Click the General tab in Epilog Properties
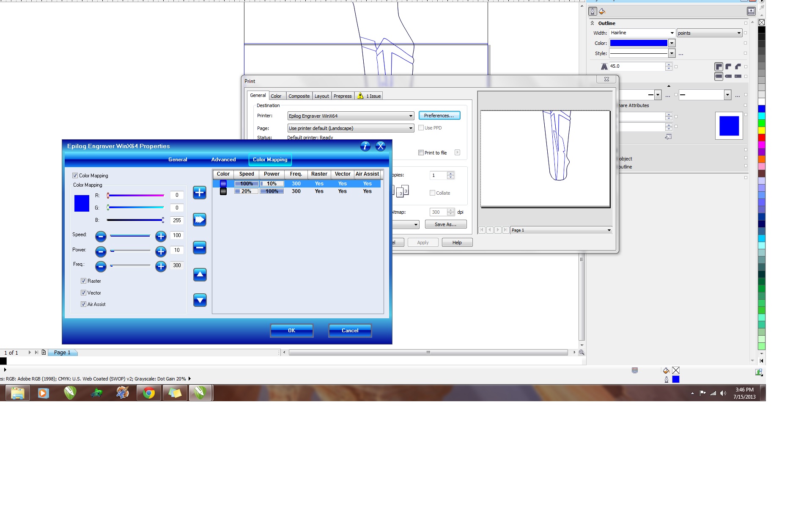The width and height of the screenshot is (812, 510). pyautogui.click(x=177, y=159)
